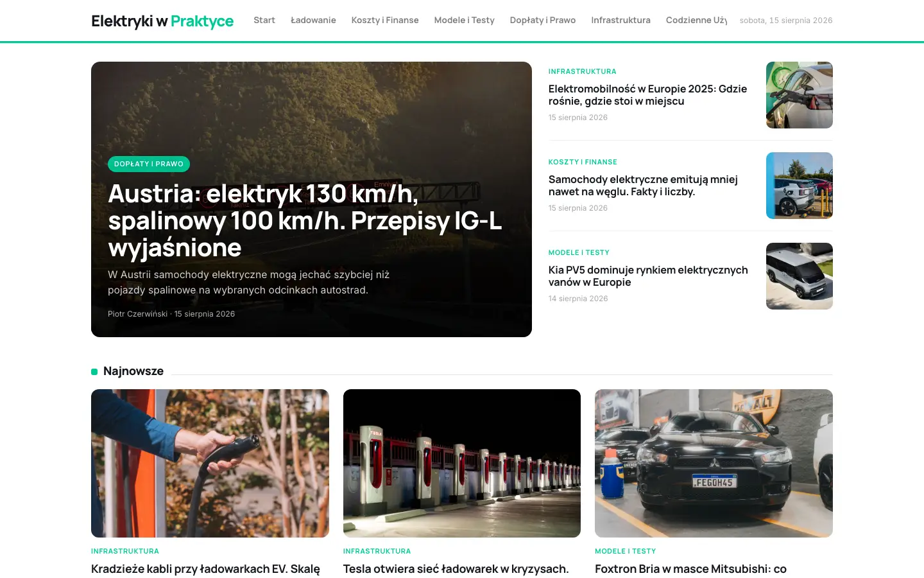Open thumbnail of charging white car
The height and width of the screenshot is (578, 924).
tap(800, 95)
